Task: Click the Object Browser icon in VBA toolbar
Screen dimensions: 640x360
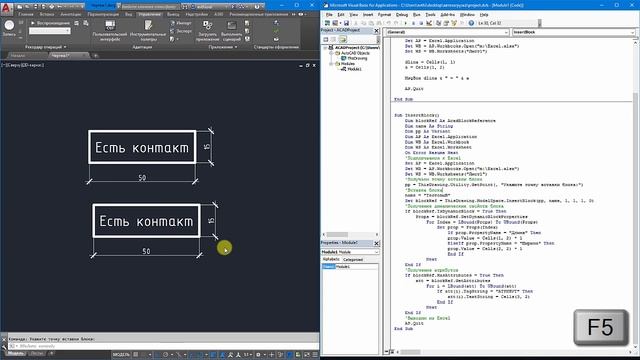Action: pyautogui.click(x=454, y=23)
